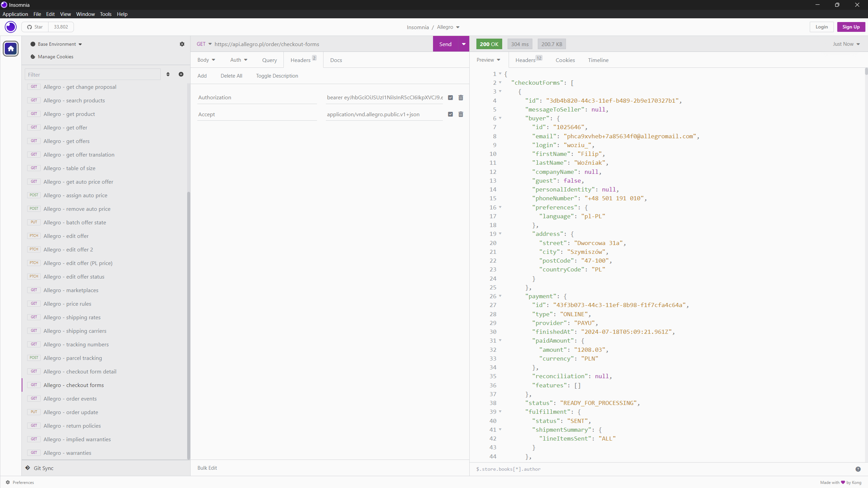Viewport: 868px width, 488px height.
Task: Expand the Allegro workspace dropdown
Action: (x=448, y=27)
